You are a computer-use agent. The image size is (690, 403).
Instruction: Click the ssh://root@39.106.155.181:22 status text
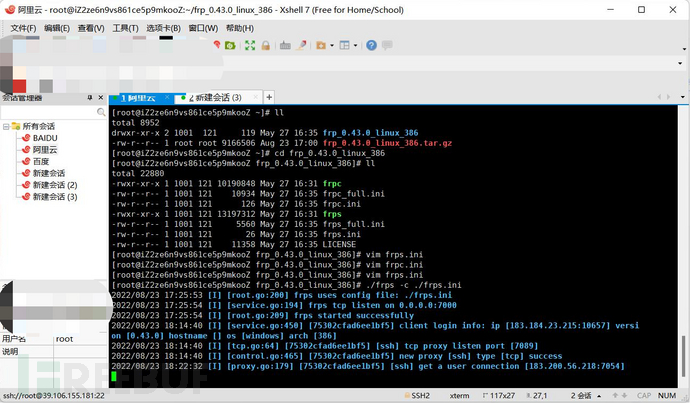tap(54, 396)
